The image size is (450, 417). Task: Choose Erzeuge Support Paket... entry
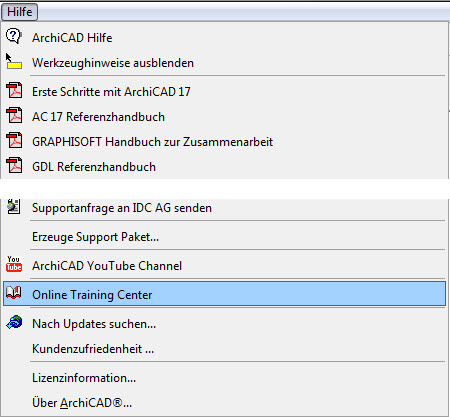click(224, 237)
